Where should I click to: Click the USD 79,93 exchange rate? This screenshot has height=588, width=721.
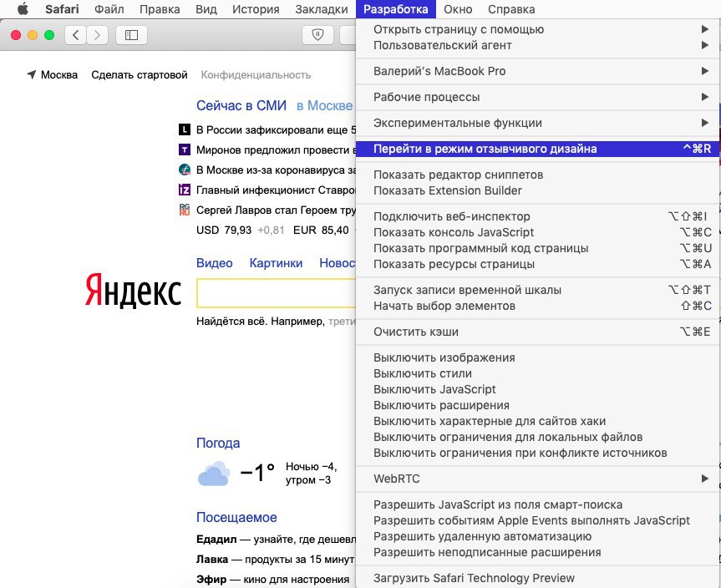pos(224,230)
